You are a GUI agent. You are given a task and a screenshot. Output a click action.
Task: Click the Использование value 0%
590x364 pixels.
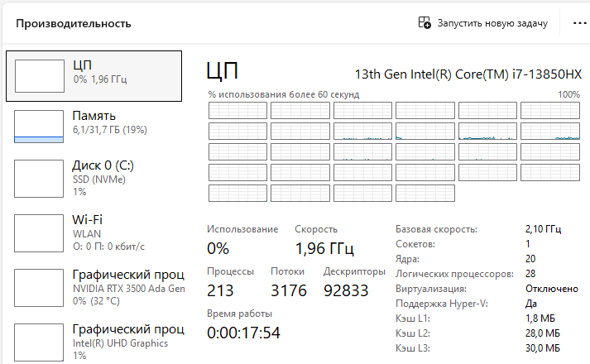218,248
